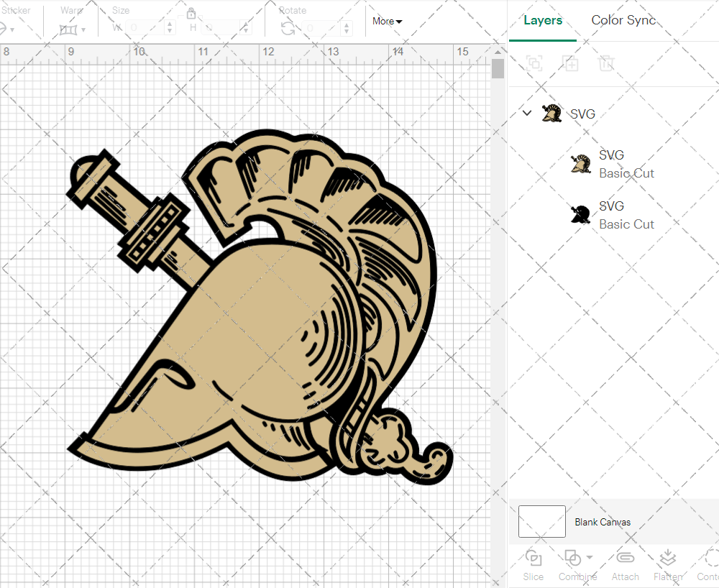Click the Blank Canvas swatch
The height and width of the screenshot is (588, 719).
(x=542, y=522)
